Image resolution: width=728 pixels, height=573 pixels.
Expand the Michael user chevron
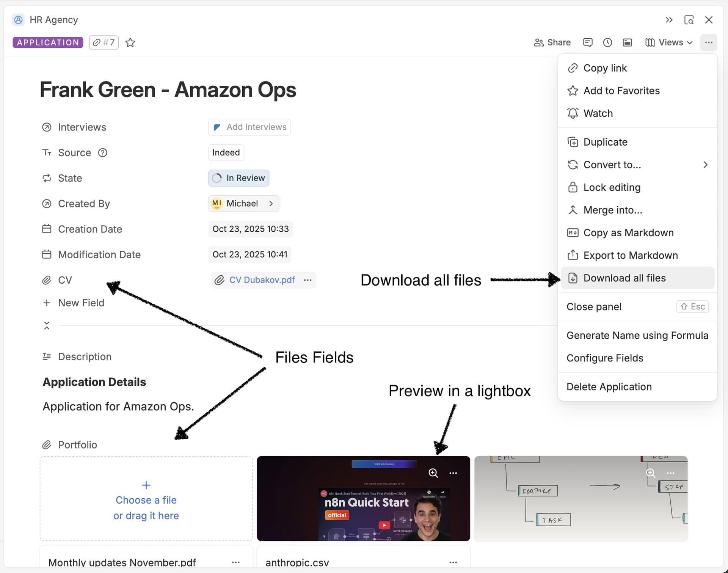[x=271, y=204]
